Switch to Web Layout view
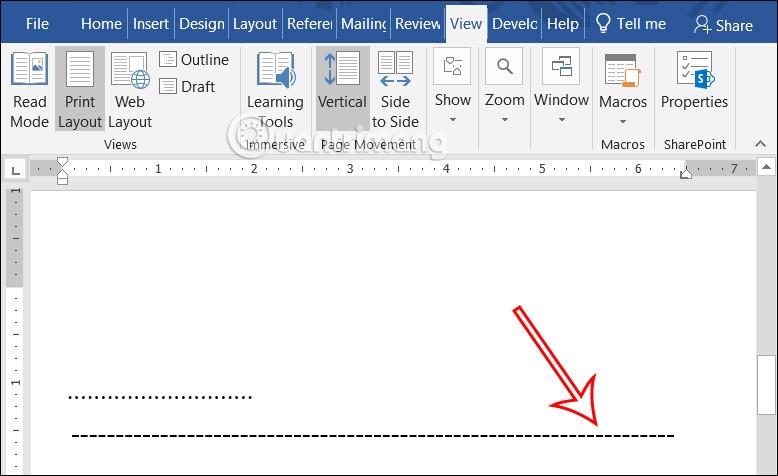Viewport: 778px width, 476px height. (x=130, y=90)
